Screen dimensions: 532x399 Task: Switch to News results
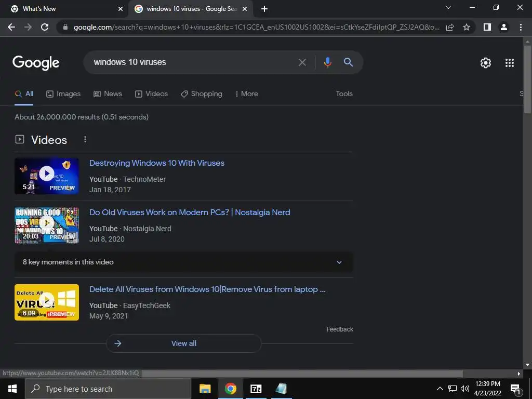[x=108, y=94]
